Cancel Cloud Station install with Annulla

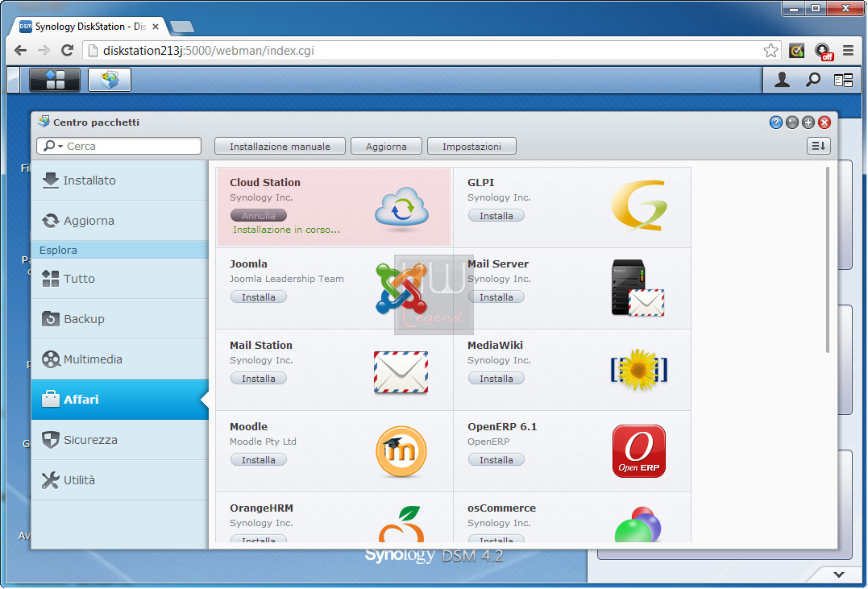tap(259, 215)
